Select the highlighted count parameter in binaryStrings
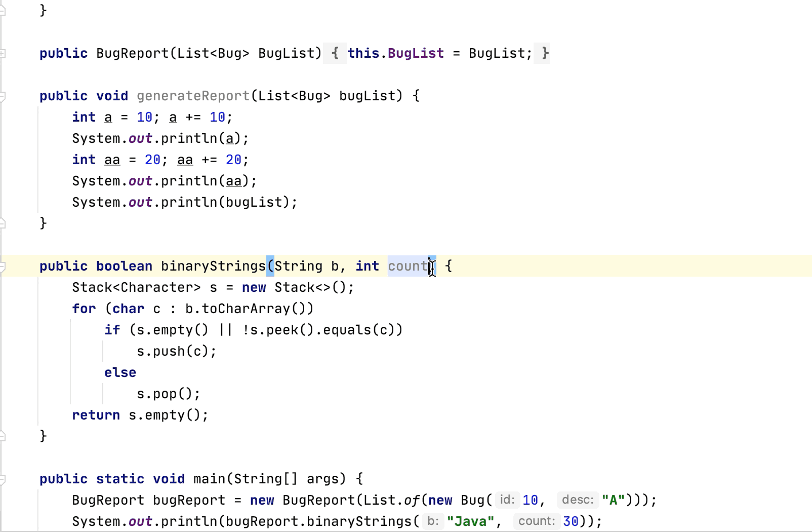Screen dimensions: 812x532 tap(408, 266)
